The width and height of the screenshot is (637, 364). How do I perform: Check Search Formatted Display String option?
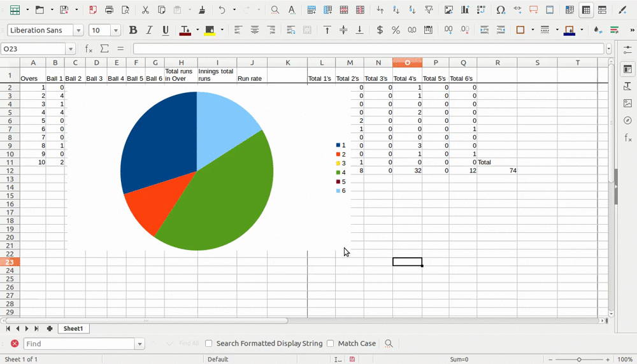[x=208, y=344]
